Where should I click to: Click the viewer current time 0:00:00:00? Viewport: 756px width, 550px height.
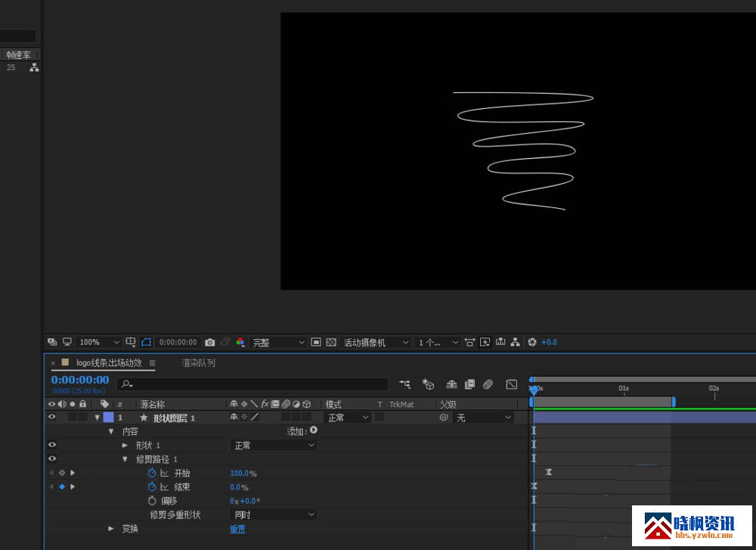coord(178,342)
